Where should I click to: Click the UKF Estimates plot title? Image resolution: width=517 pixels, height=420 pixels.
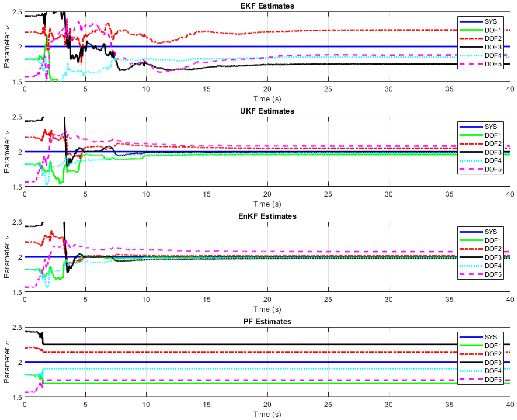(267, 111)
